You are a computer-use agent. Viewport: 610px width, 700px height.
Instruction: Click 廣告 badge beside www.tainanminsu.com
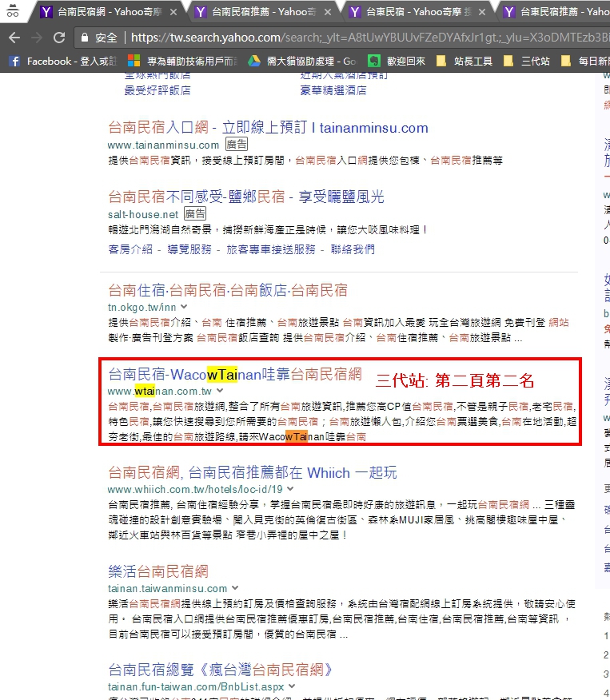(236, 144)
